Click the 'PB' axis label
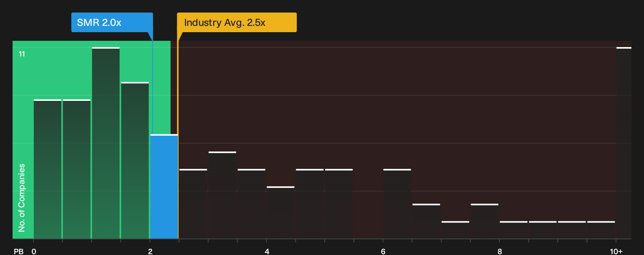This screenshot has width=644, height=255. pos(18,251)
